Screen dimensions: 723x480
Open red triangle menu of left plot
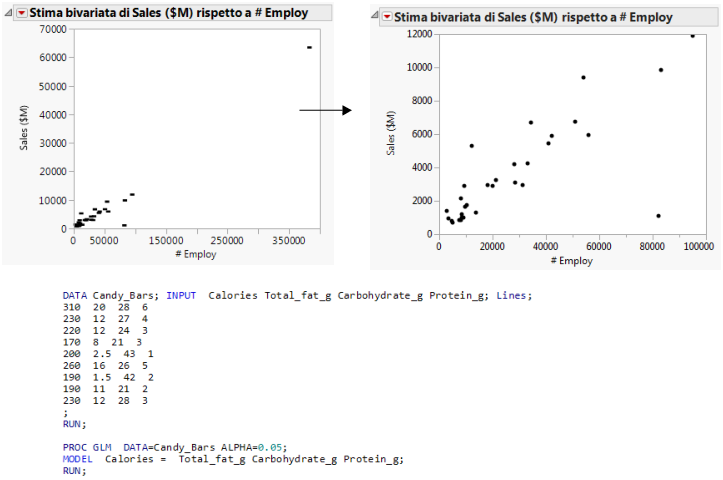pyautogui.click(x=21, y=13)
